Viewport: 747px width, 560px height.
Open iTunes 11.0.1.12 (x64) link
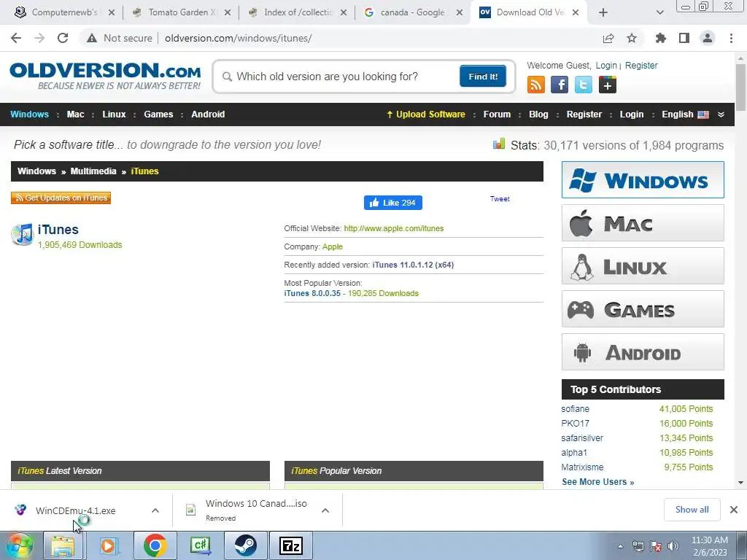click(413, 265)
